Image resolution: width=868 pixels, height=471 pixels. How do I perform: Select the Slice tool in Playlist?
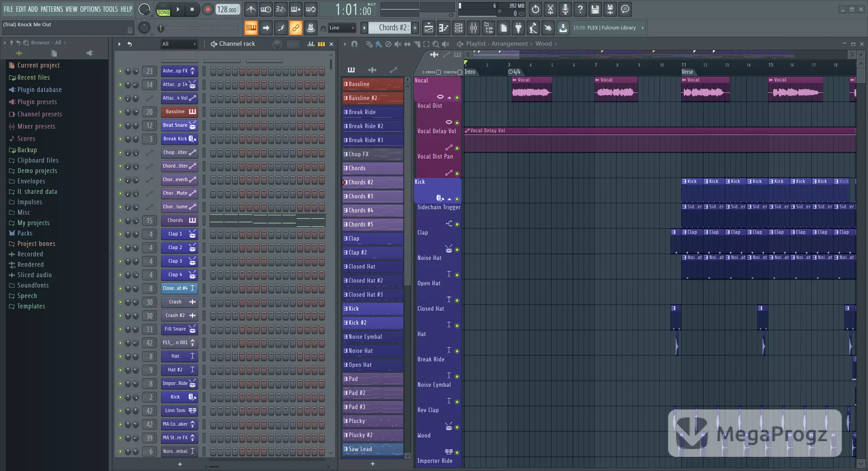coord(416,44)
